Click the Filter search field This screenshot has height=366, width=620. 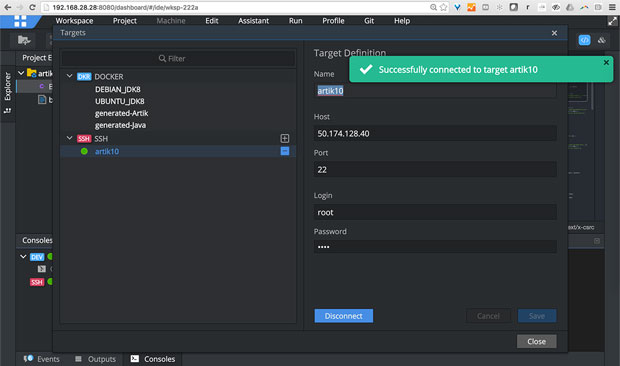178,58
